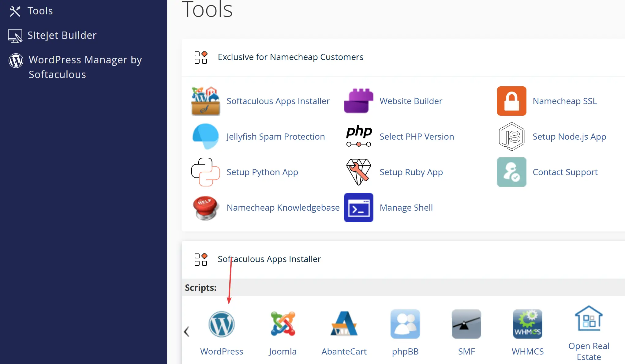Image resolution: width=625 pixels, height=364 pixels.
Task: Open Namecheap Knowledgebase link
Action: coord(283,208)
